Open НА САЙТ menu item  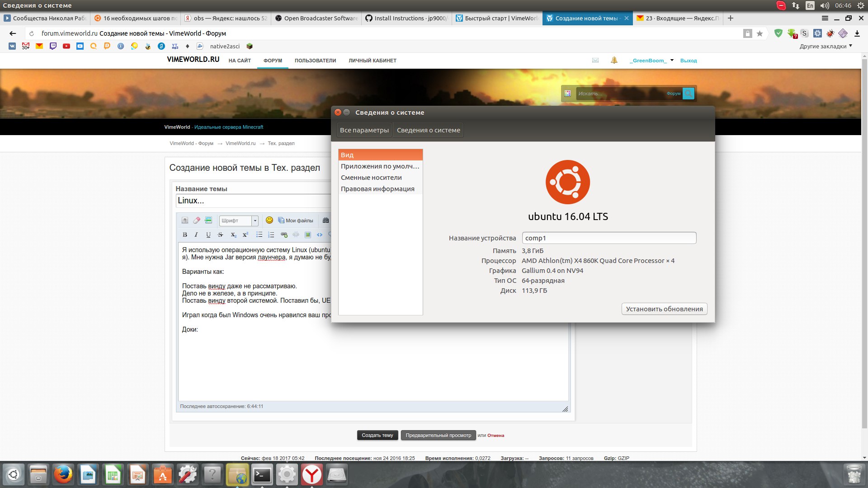click(x=240, y=61)
